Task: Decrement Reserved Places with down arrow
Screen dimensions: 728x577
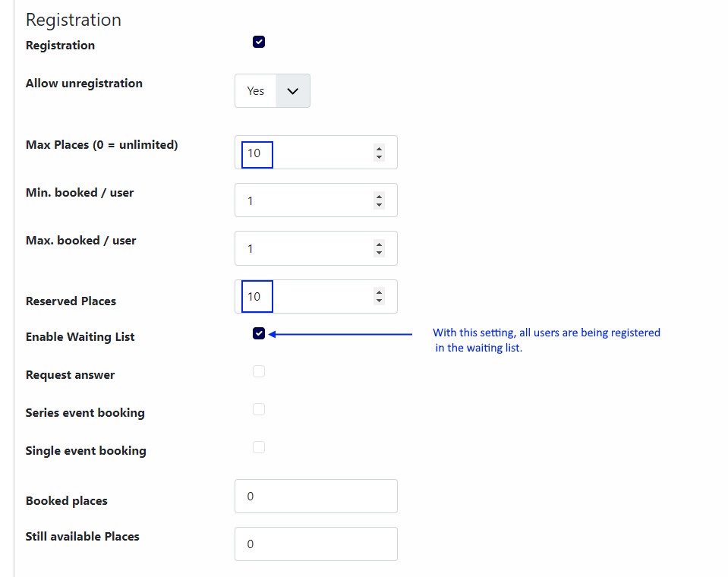Action: tap(380, 301)
